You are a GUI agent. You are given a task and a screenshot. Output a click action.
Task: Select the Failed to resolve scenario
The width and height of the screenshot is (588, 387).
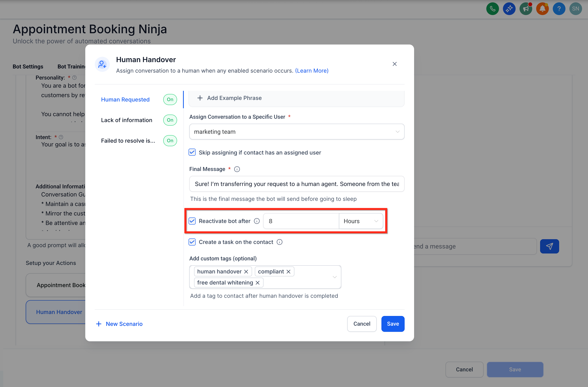click(x=128, y=141)
